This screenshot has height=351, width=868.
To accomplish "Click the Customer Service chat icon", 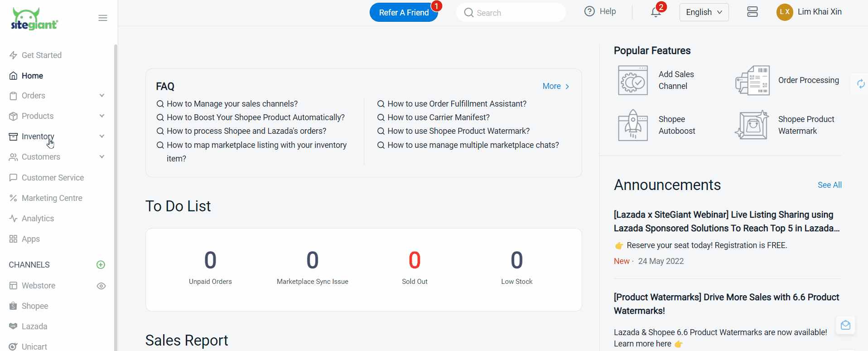I will [x=13, y=178].
